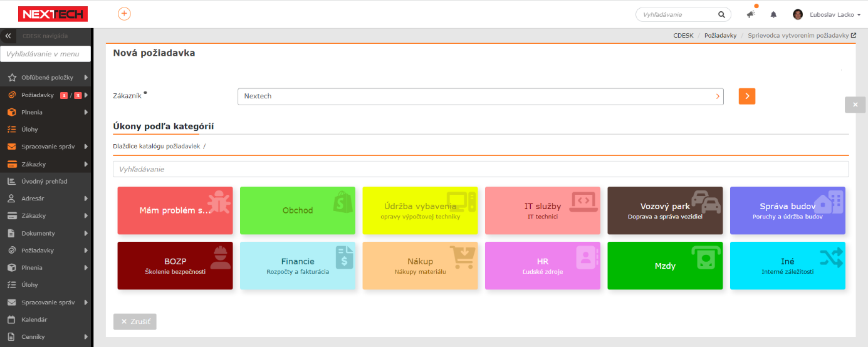Click the orange plus icon in header
This screenshot has height=347, width=868.
pyautogui.click(x=124, y=14)
